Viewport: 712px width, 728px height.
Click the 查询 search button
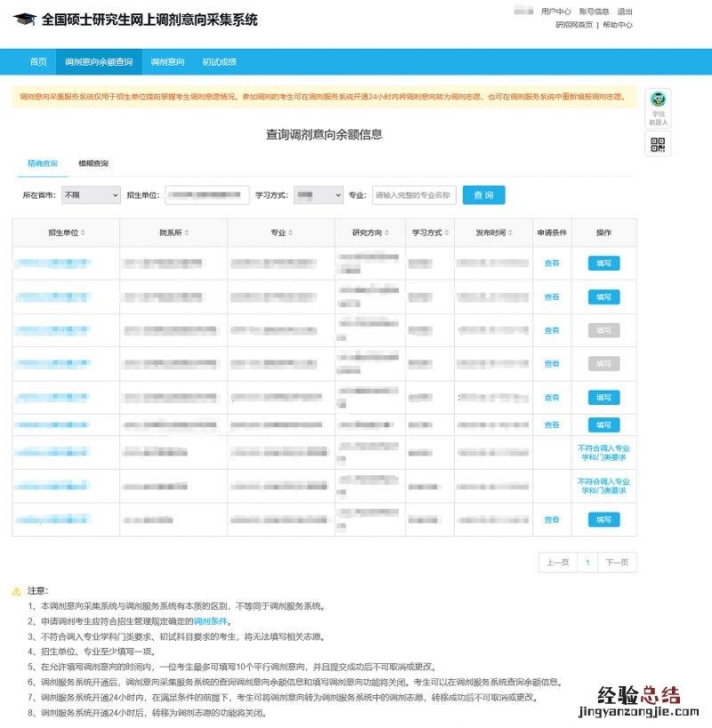click(483, 195)
